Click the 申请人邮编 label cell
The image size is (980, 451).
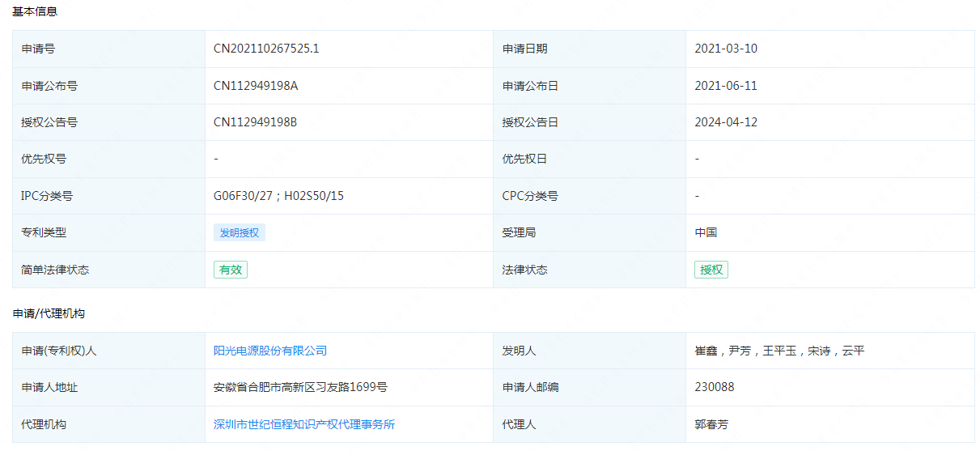589,387
